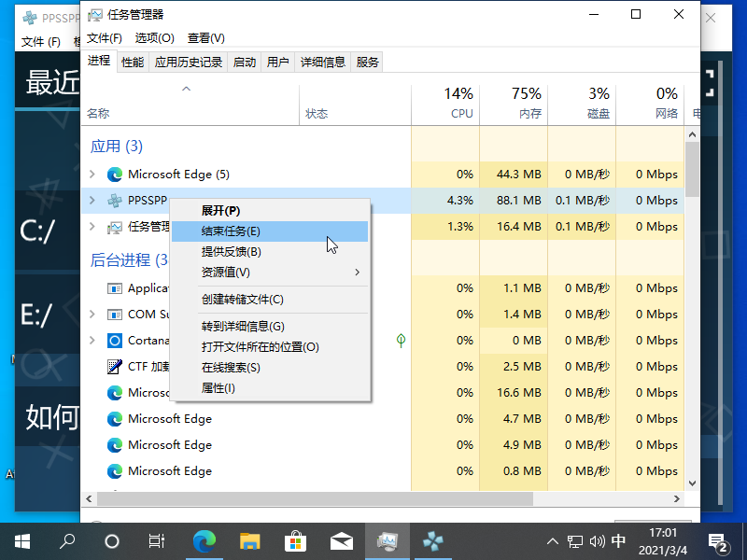Expand the Cortana background process
The height and width of the screenshot is (560, 747).
[92, 341]
